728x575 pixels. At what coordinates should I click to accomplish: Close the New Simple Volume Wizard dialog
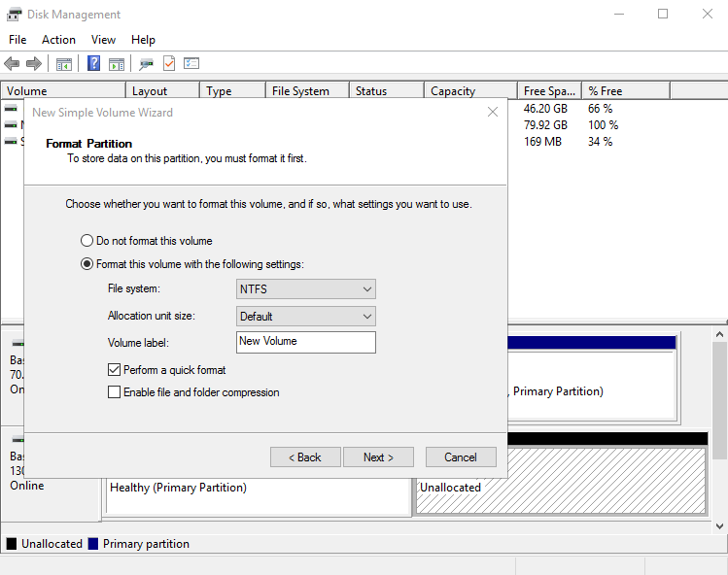(493, 112)
